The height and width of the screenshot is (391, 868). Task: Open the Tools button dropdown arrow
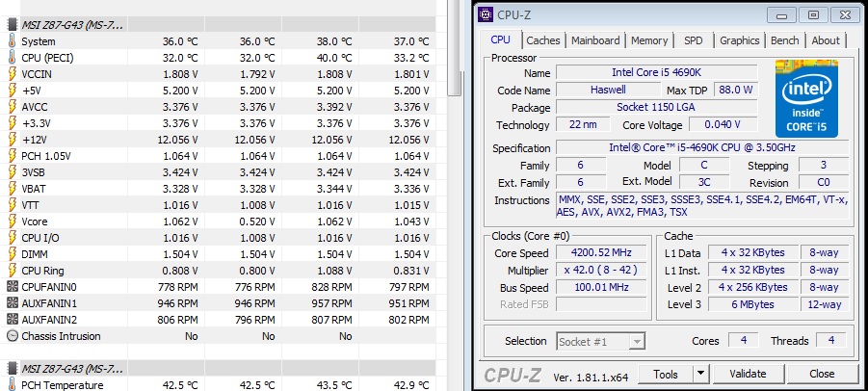701,375
